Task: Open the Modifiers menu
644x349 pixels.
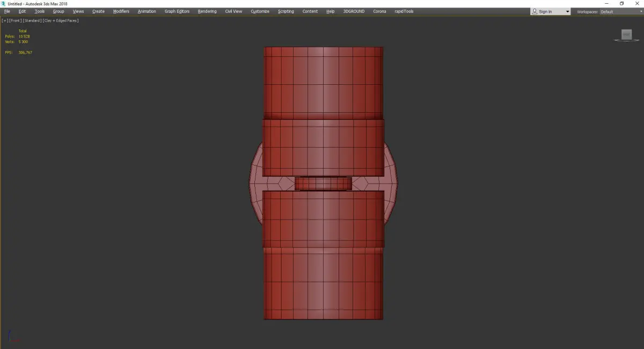Action: (x=121, y=11)
